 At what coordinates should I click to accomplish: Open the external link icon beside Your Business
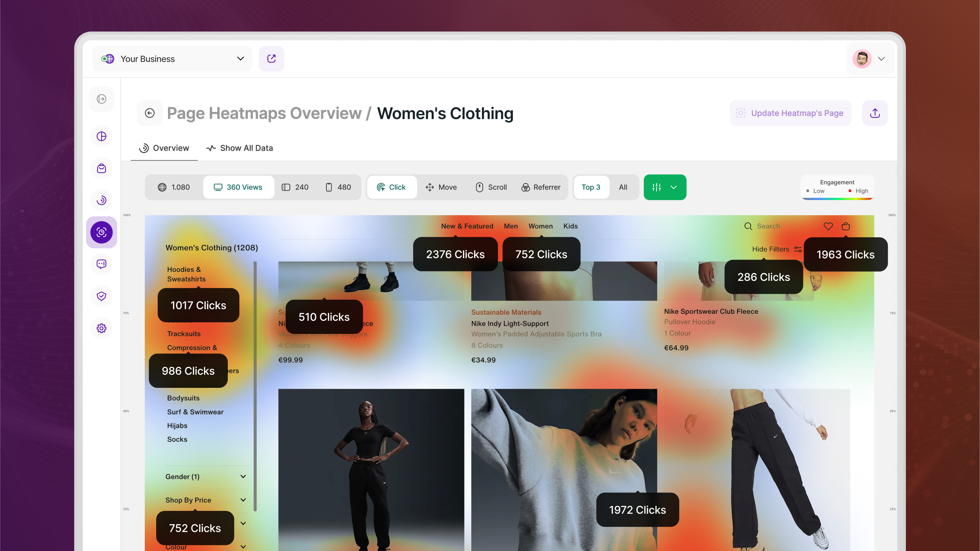pos(271,58)
